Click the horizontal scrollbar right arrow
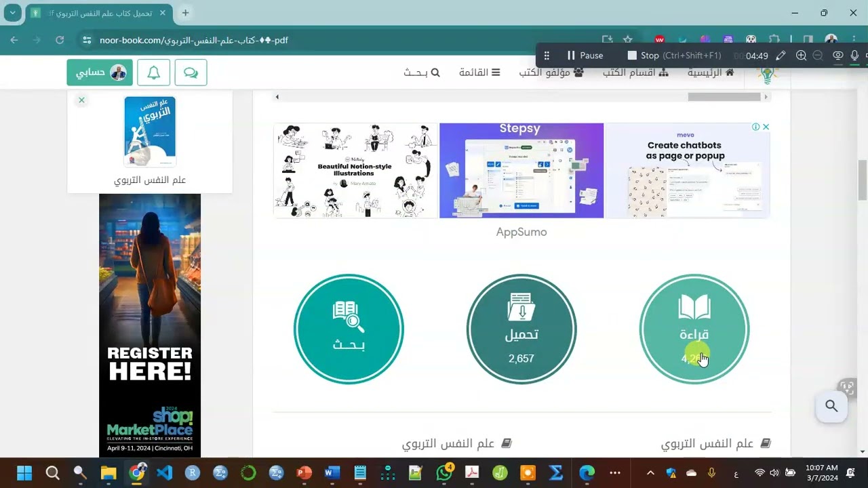 766,97
